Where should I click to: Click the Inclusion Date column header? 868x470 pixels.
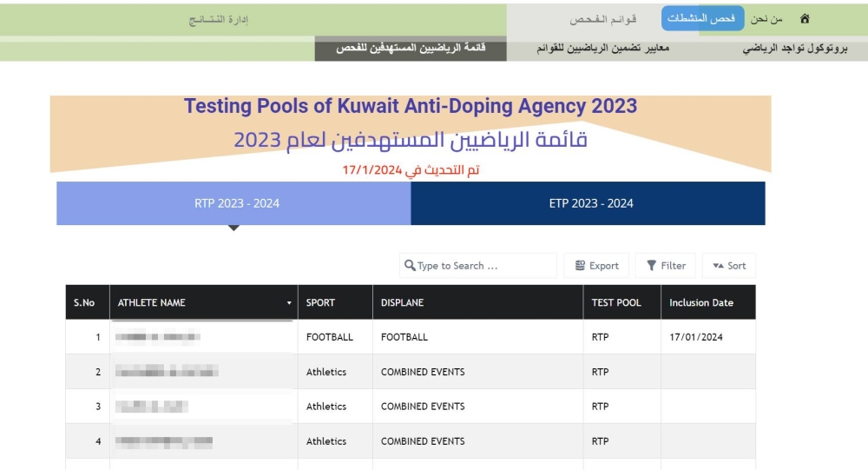pyautogui.click(x=701, y=303)
